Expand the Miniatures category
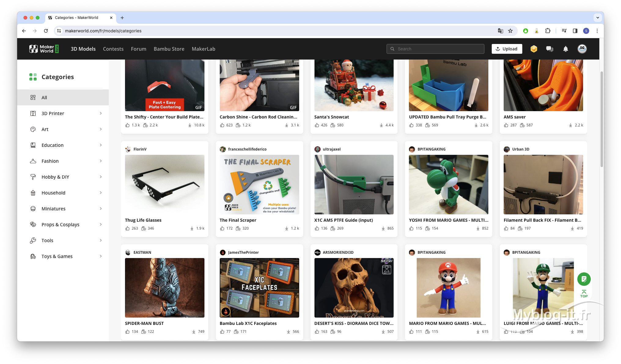 (x=101, y=209)
